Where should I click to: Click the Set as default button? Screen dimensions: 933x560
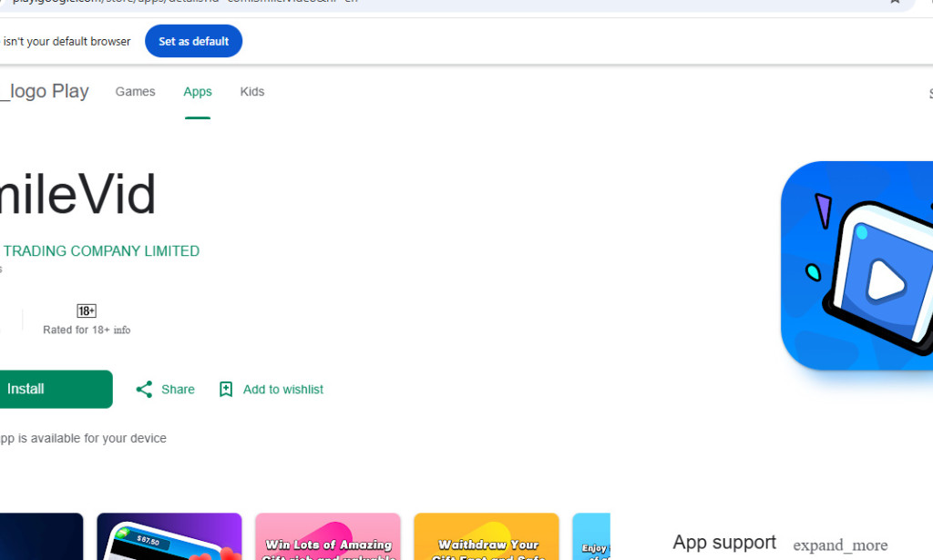pos(193,41)
